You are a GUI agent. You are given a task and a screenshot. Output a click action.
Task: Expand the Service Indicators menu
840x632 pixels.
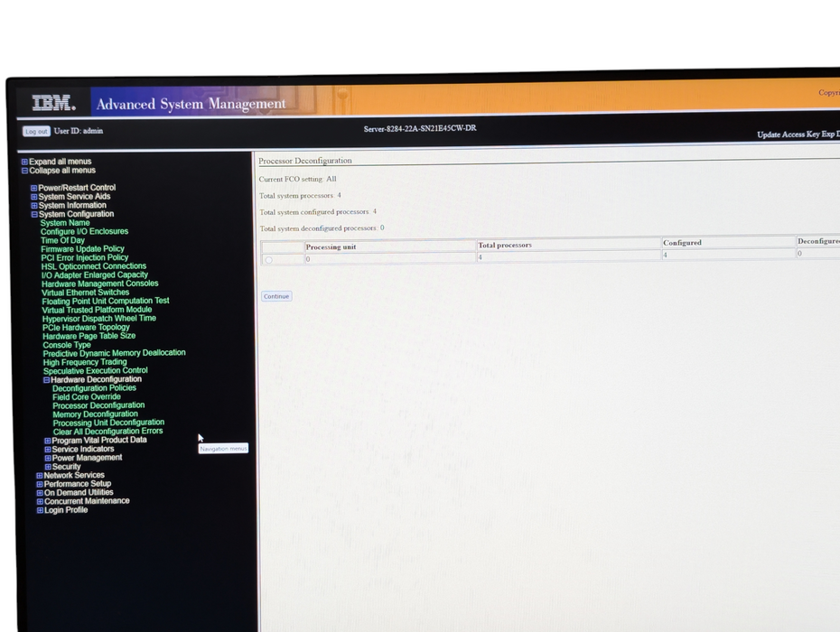point(48,450)
